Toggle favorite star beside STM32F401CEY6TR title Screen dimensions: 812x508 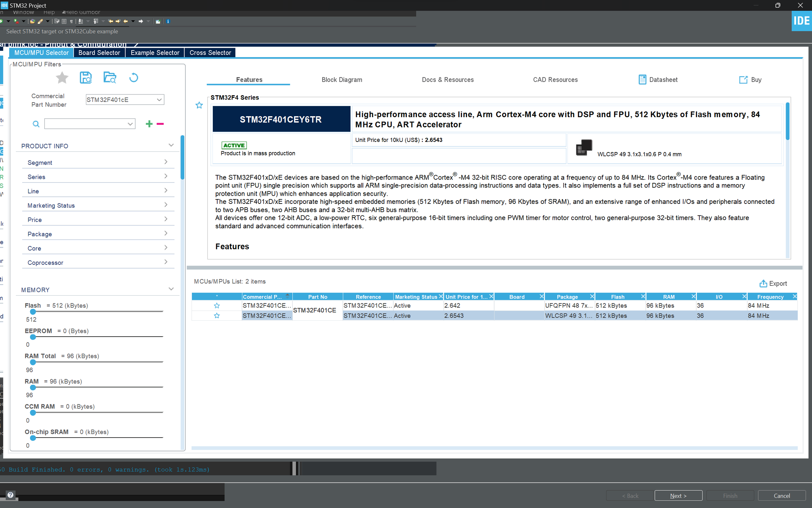(x=199, y=105)
